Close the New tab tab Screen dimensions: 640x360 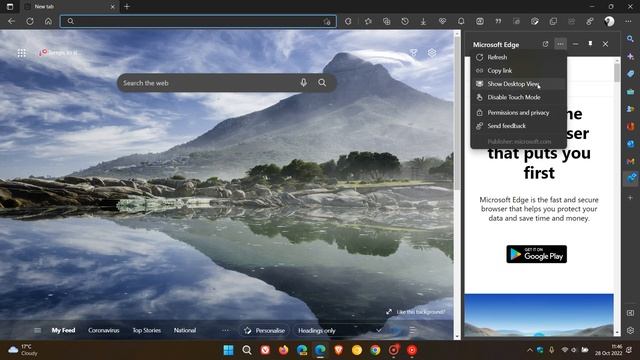tap(113, 7)
